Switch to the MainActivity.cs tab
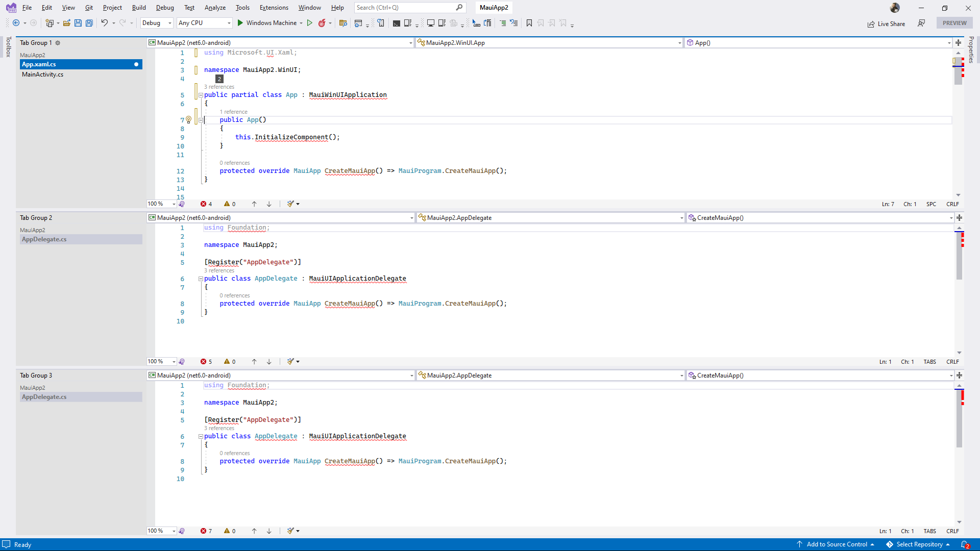980x551 pixels. pyautogui.click(x=42, y=74)
